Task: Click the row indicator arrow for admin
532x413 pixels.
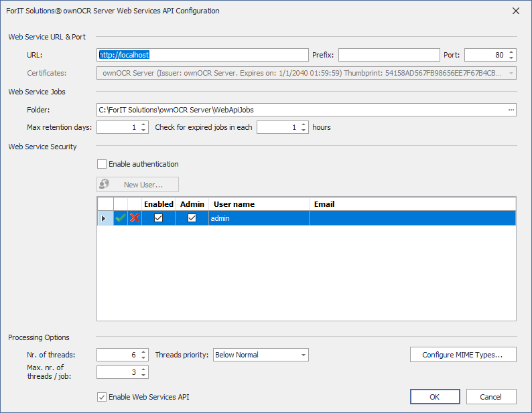Action: click(104, 218)
